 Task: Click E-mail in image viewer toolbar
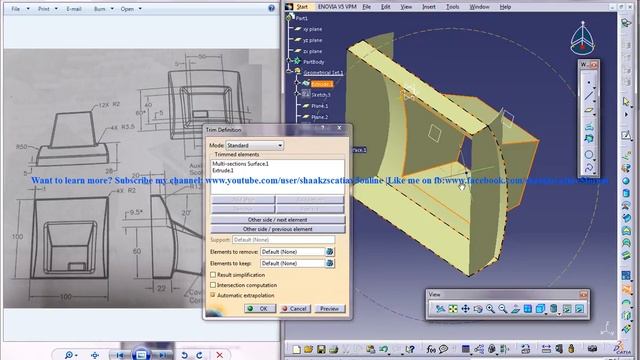[74, 9]
